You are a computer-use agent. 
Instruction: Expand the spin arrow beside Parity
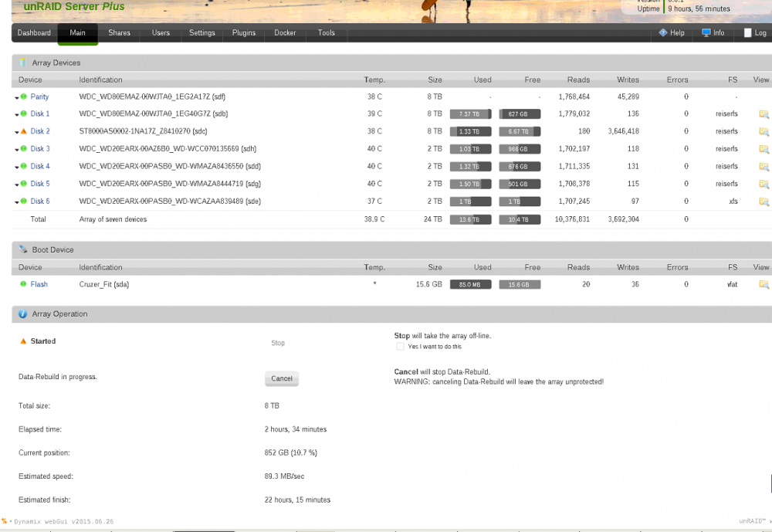pyautogui.click(x=17, y=98)
